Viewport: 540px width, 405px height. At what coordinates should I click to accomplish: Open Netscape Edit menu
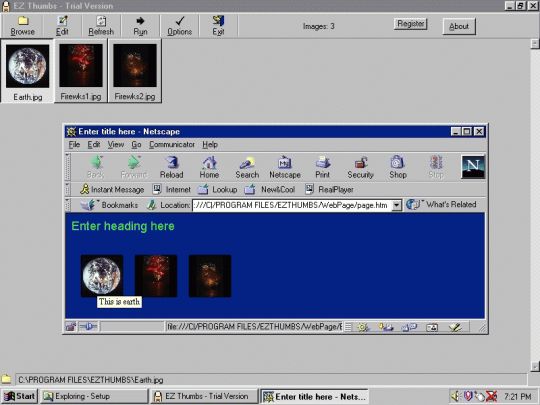[x=94, y=145]
